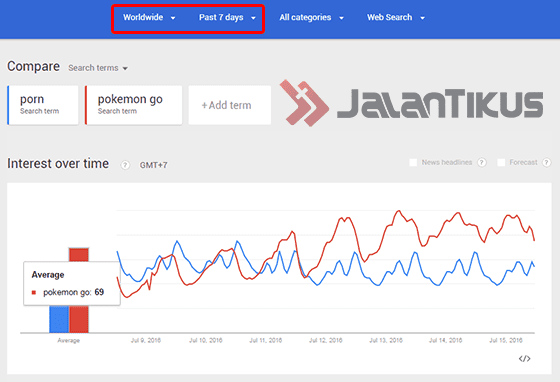Click the Jul 10, 2016 axis label

(x=206, y=340)
